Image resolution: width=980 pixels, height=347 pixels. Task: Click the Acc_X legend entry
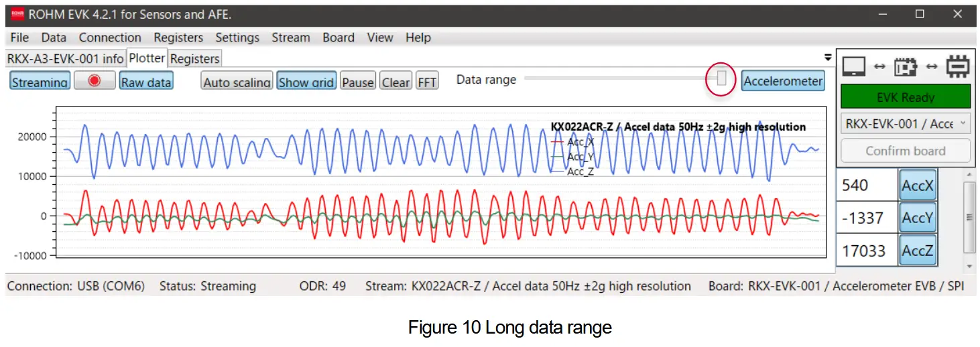pos(572,142)
